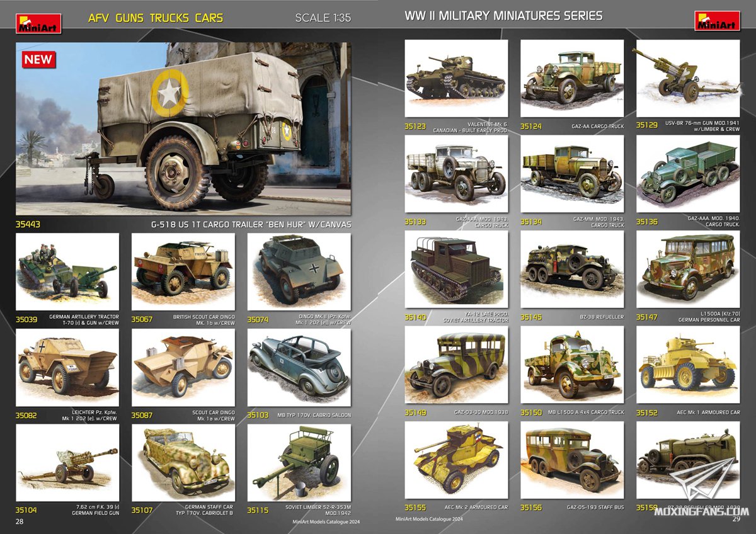
Task: Click the GAZ-AA CARGO TRUCK caption
Action: [598, 127]
